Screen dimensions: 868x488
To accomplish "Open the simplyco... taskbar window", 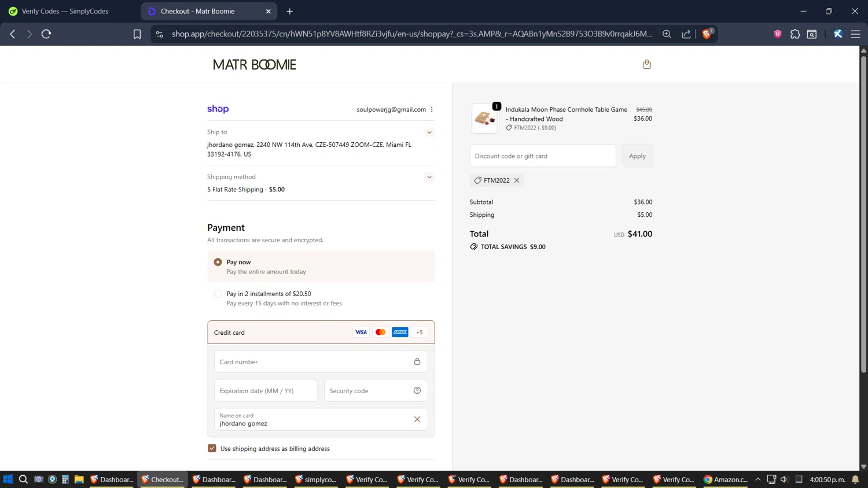I will coord(315,479).
